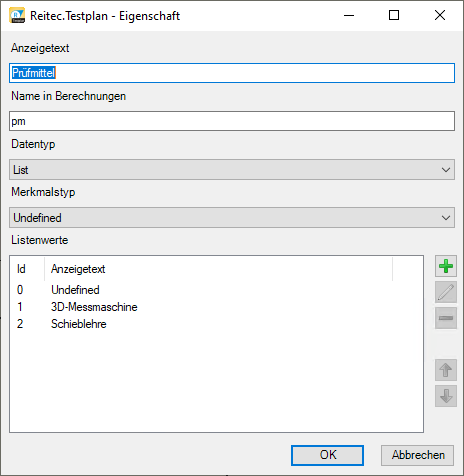The height and width of the screenshot is (476, 464).
Task: Click the Anzeigetext column header in list
Action: click(218, 269)
